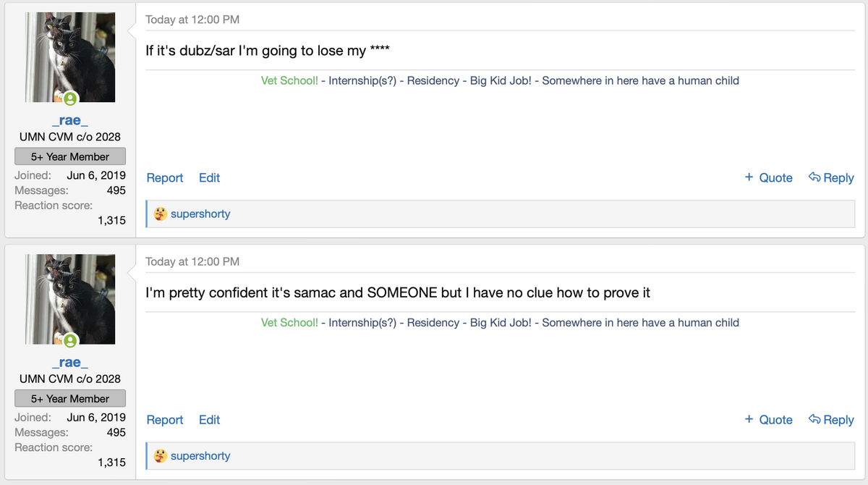Image resolution: width=868 pixels, height=485 pixels.
Task: Report the first post
Action: [165, 177]
